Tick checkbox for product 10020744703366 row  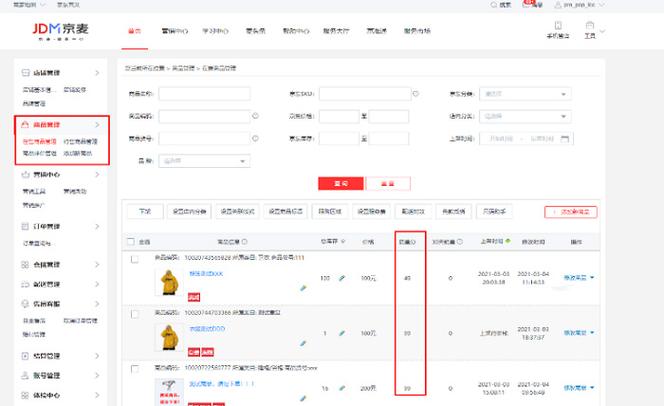pyautogui.click(x=135, y=314)
